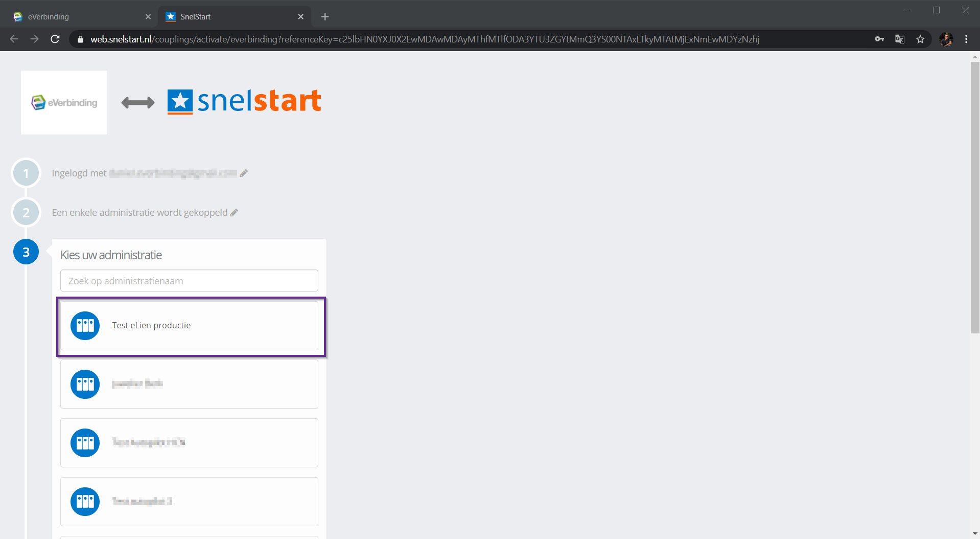This screenshot has height=539, width=980.
Task: Click scrollbar down arrow
Action: pyautogui.click(x=975, y=534)
